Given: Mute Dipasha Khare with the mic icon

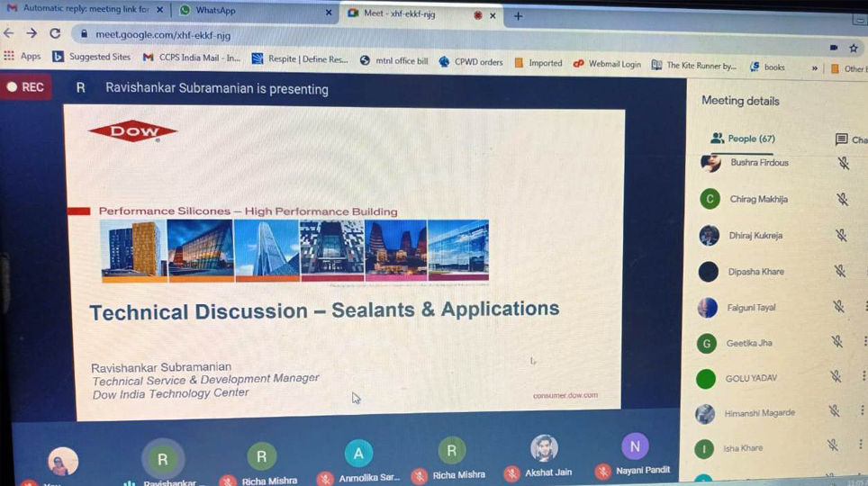Looking at the screenshot, I should click(x=840, y=271).
